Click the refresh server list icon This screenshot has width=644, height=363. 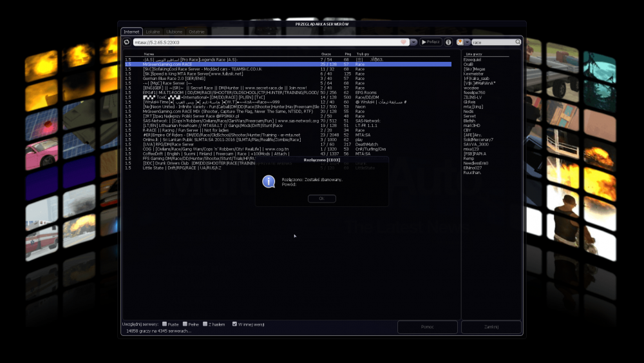[x=127, y=42]
